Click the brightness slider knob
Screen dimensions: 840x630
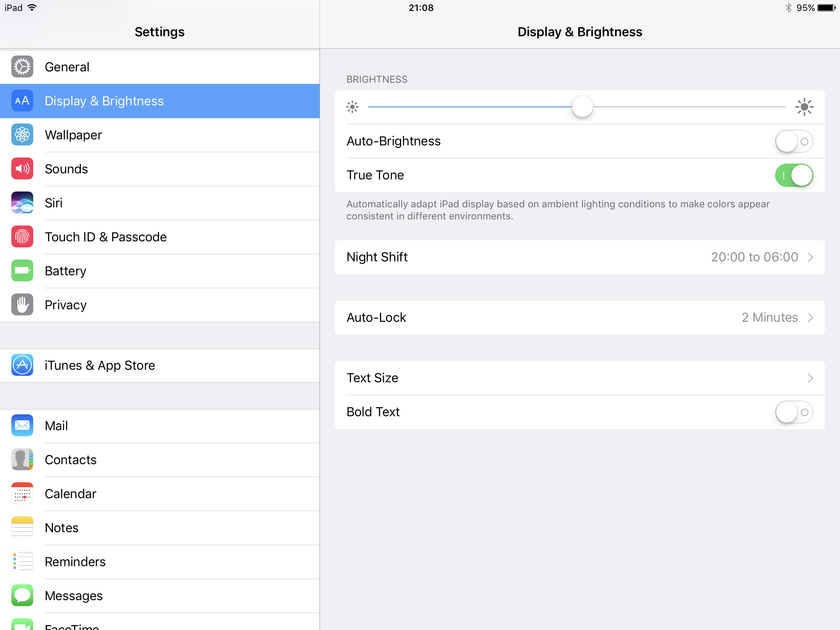tap(582, 107)
